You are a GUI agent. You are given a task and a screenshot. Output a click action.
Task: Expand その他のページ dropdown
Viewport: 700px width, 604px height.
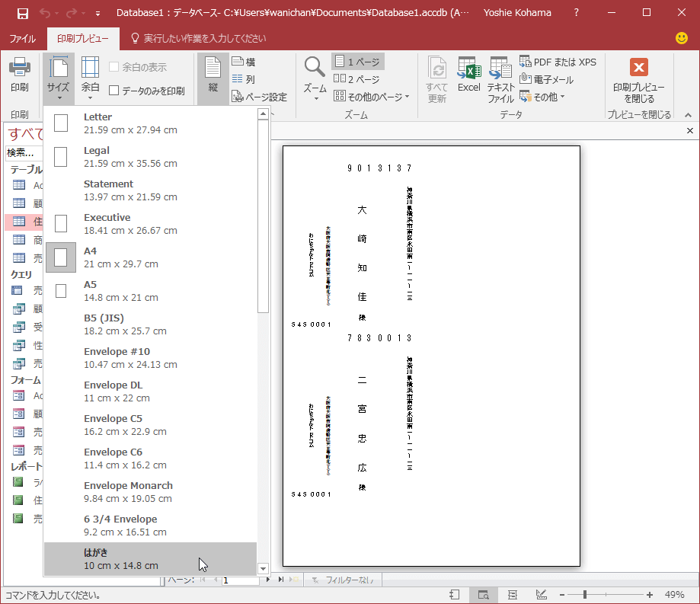click(372, 97)
